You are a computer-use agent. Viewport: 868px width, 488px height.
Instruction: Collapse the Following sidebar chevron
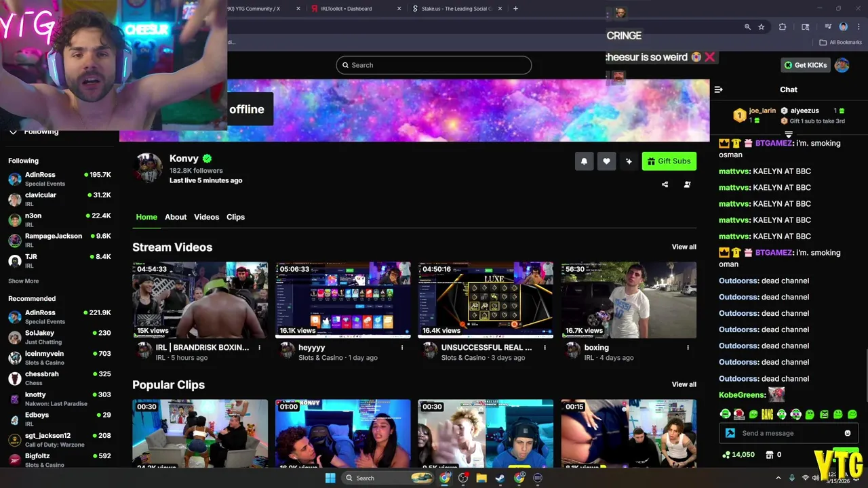coord(13,131)
